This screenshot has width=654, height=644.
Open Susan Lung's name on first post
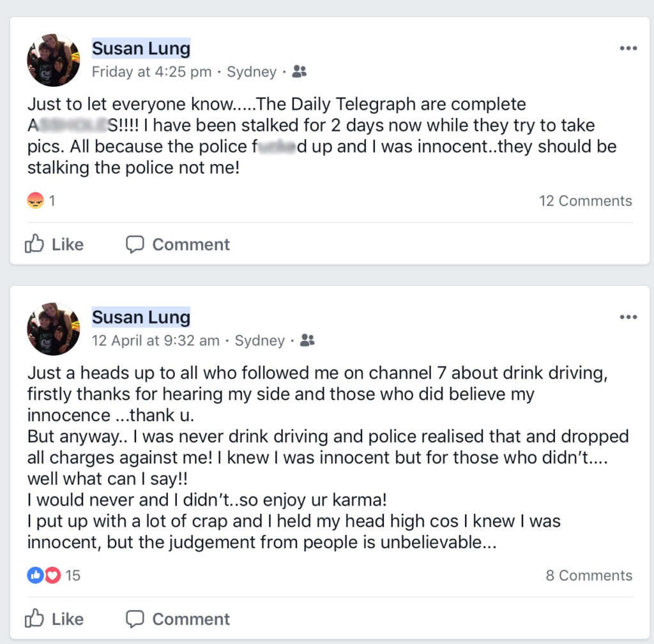pyautogui.click(x=141, y=49)
